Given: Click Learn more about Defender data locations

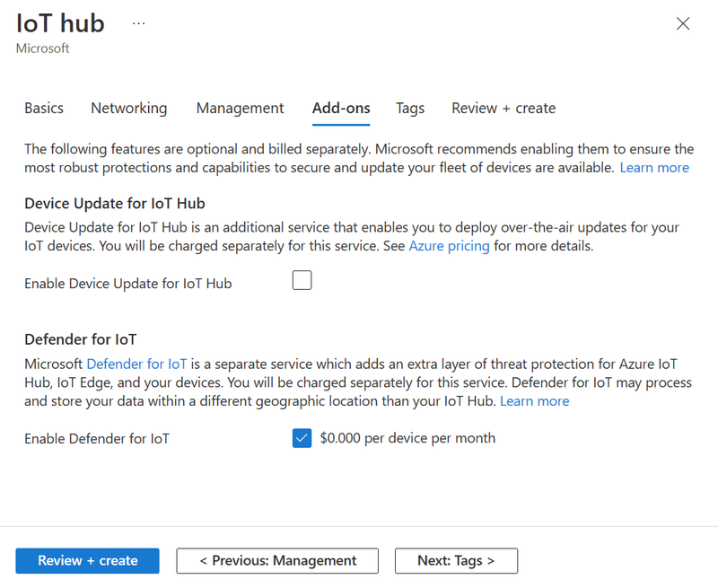Looking at the screenshot, I should [535, 400].
